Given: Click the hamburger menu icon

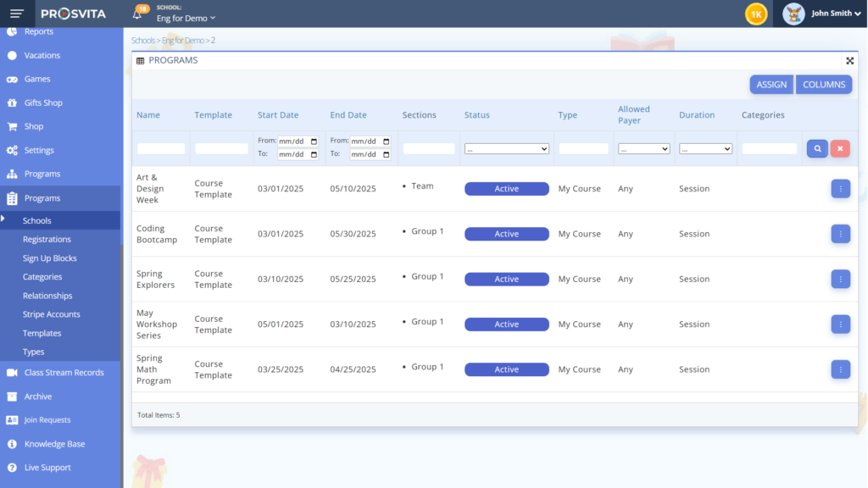Looking at the screenshot, I should [x=17, y=14].
